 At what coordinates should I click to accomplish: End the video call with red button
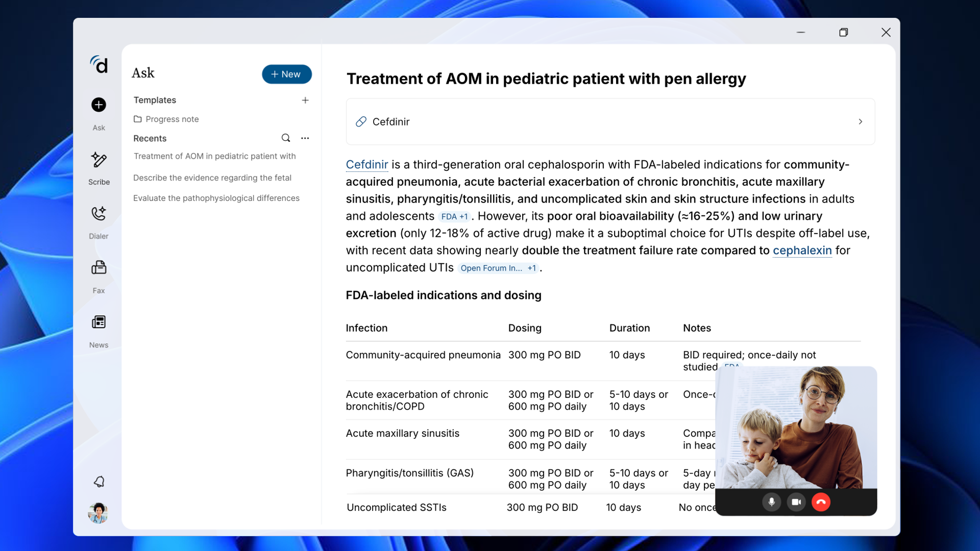pyautogui.click(x=821, y=502)
